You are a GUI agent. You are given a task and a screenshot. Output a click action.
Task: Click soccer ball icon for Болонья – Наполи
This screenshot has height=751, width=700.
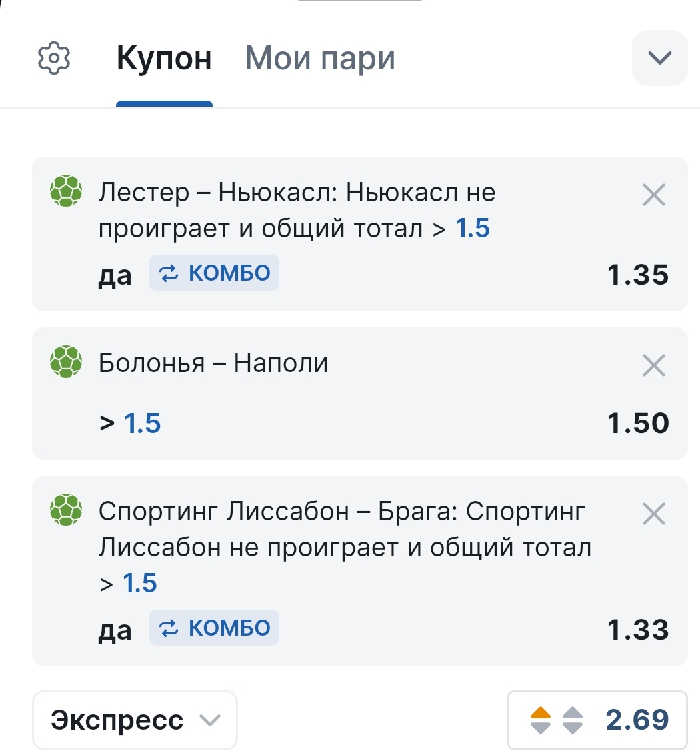click(x=66, y=363)
